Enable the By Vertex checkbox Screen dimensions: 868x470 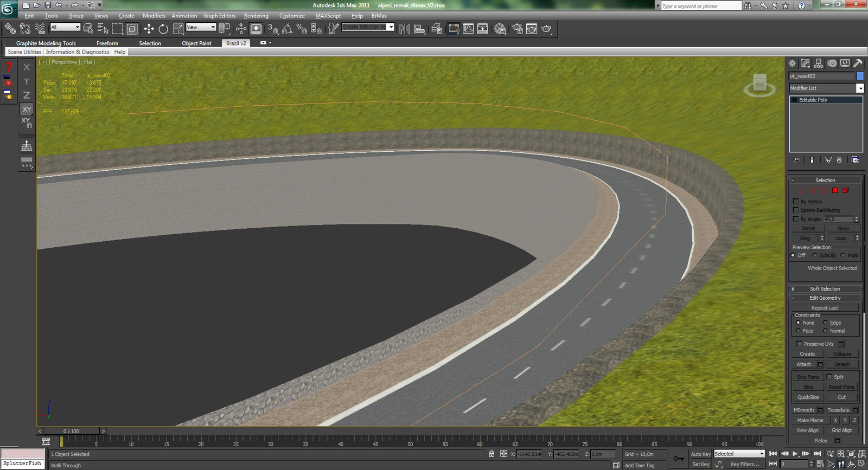point(796,201)
